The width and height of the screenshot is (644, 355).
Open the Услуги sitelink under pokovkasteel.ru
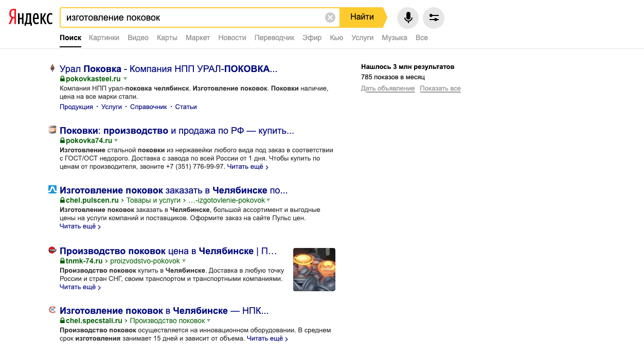112,106
